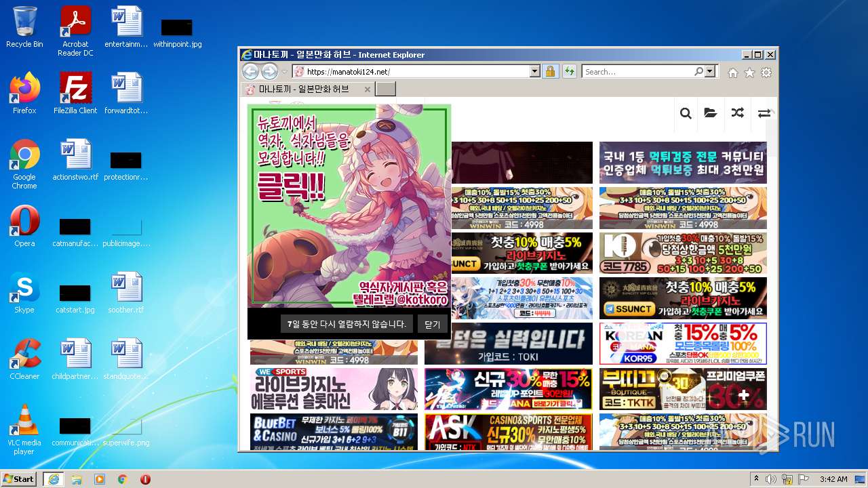The height and width of the screenshot is (488, 868).
Task: Select the soother.rtf document icon
Action: 126,293
